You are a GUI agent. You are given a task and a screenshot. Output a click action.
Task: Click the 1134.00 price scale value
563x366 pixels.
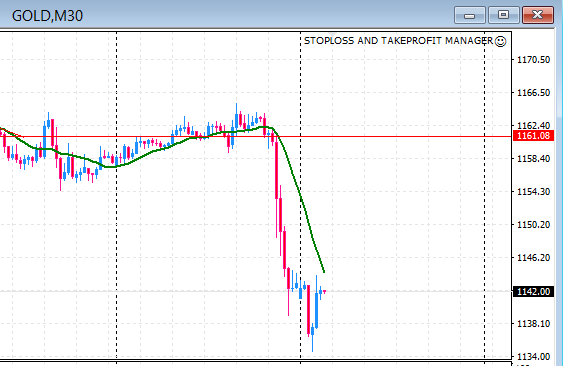(x=533, y=357)
